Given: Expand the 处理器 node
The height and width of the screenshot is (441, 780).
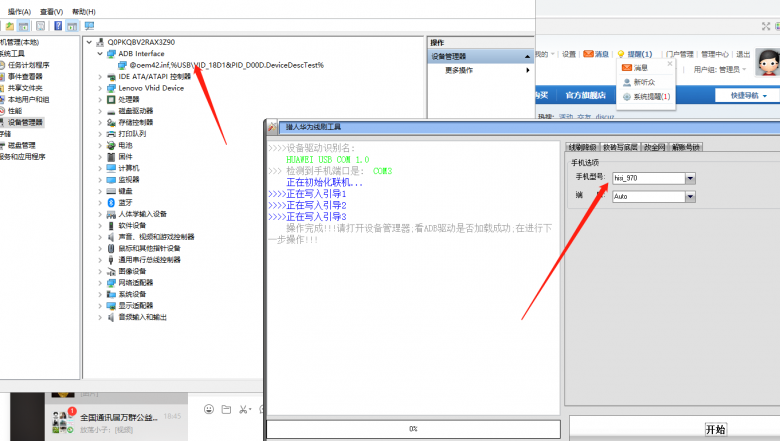Looking at the screenshot, I should click(x=100, y=99).
